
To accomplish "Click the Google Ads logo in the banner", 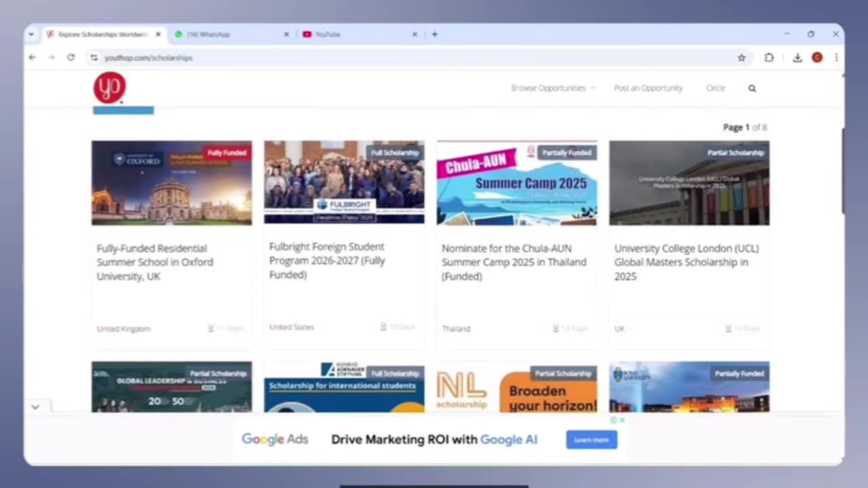I will click(x=275, y=439).
